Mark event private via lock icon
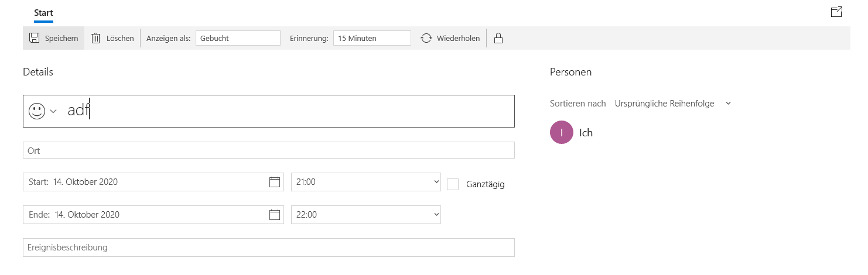 tap(498, 38)
